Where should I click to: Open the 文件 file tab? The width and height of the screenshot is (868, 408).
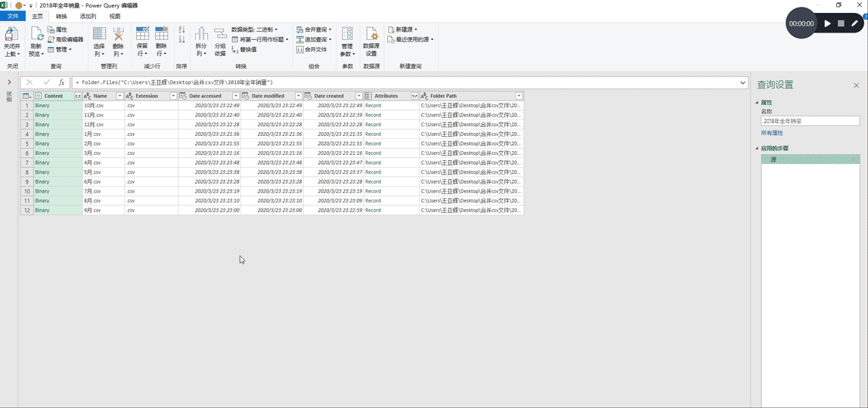[13, 16]
